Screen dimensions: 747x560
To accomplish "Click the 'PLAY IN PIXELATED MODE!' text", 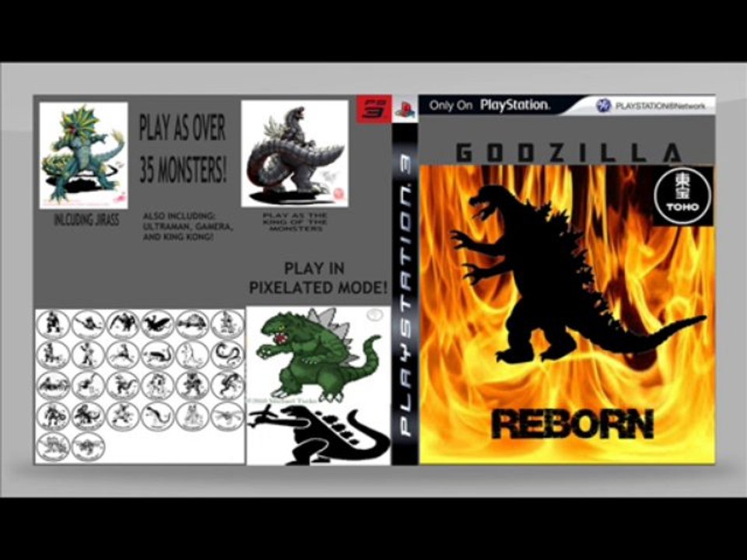I will click(317, 278).
